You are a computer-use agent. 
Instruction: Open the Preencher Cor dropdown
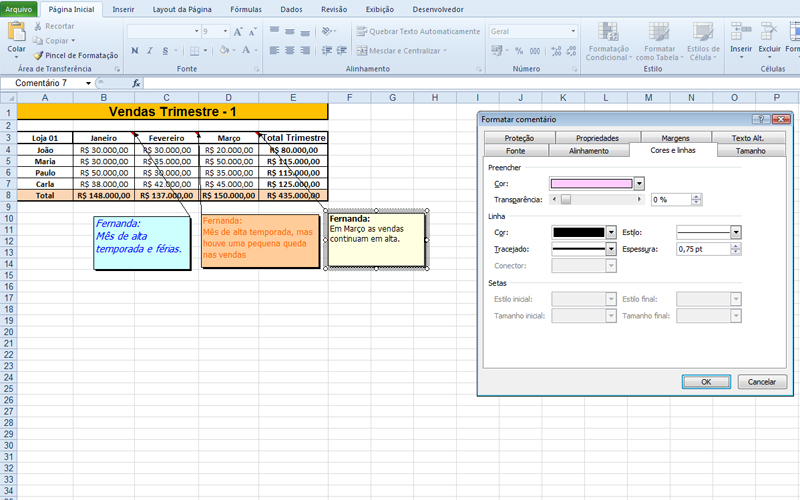click(639, 184)
